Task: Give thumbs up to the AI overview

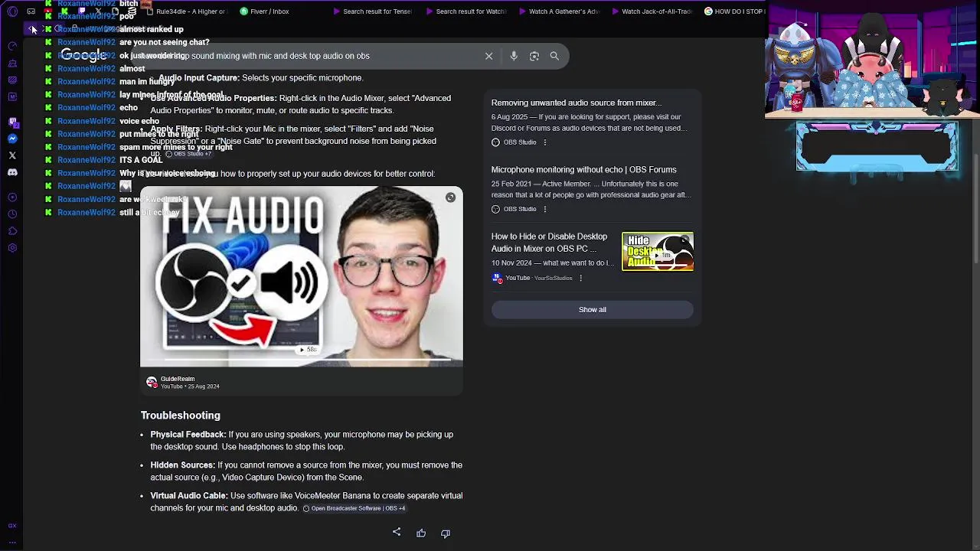Action: click(x=421, y=533)
